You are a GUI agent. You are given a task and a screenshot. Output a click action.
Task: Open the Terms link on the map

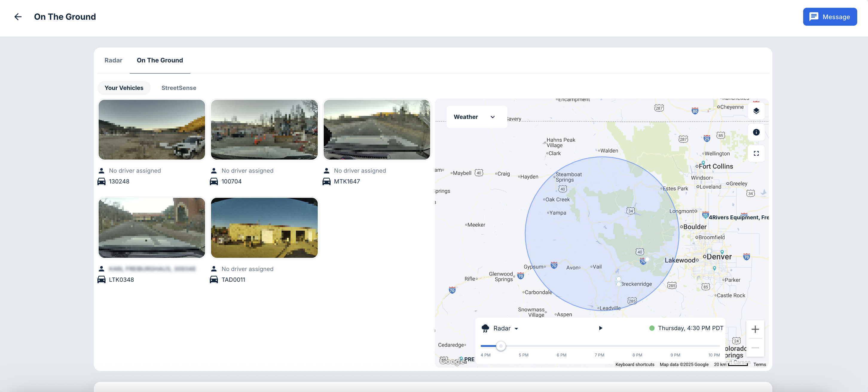tap(759, 365)
